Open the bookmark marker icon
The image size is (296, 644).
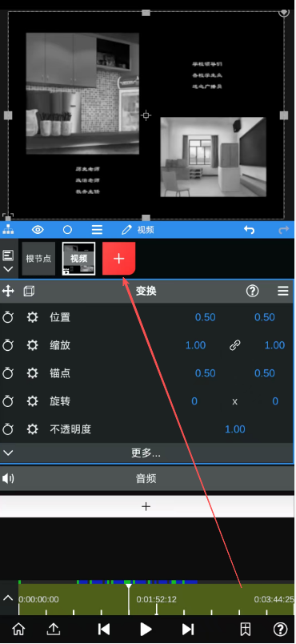pyautogui.click(x=245, y=629)
